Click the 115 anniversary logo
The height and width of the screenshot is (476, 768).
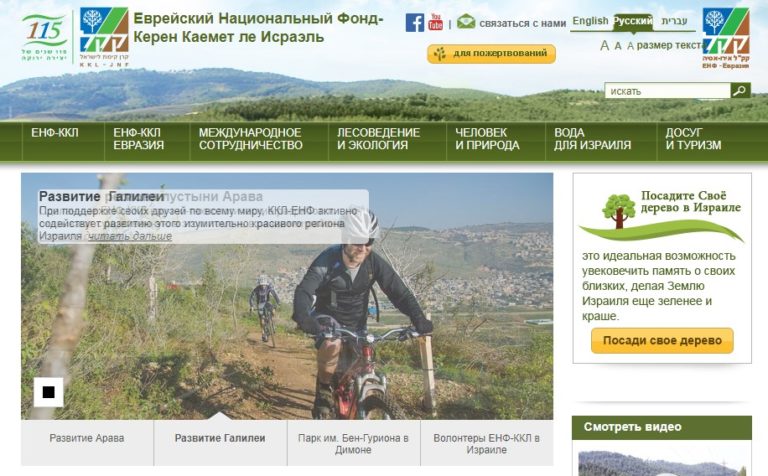coord(45,37)
